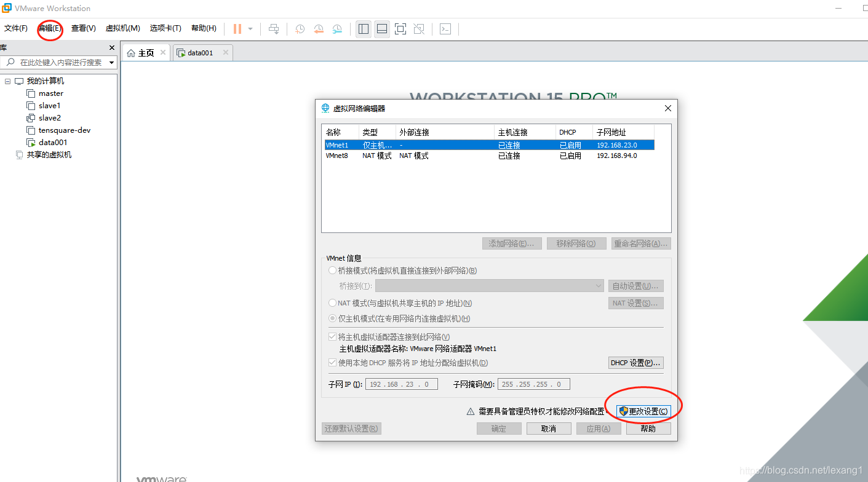Select the 桥接模式 radio button

[332, 270]
